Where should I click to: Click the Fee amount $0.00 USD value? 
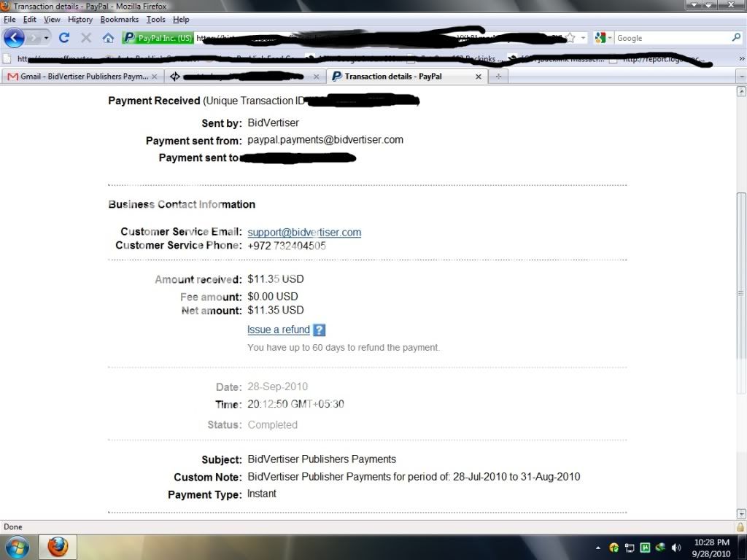point(273,296)
